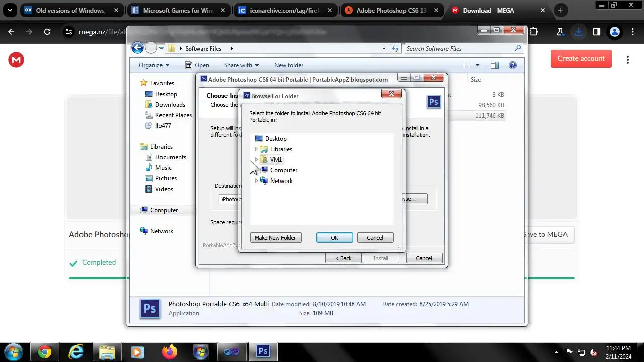Open Firefox from the taskbar
The height and width of the screenshot is (362, 644).
point(170,352)
